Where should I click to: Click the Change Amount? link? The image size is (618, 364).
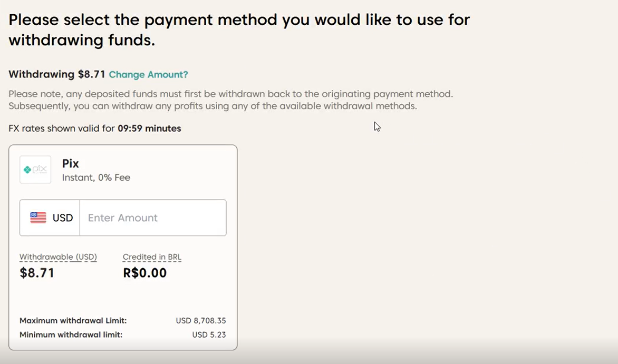pos(148,75)
